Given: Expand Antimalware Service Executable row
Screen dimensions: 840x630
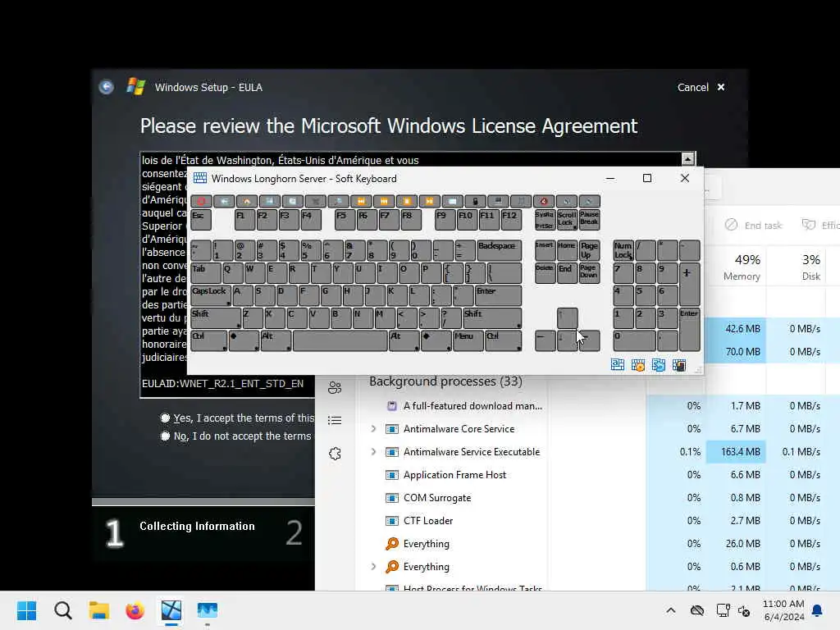Looking at the screenshot, I should [x=373, y=452].
